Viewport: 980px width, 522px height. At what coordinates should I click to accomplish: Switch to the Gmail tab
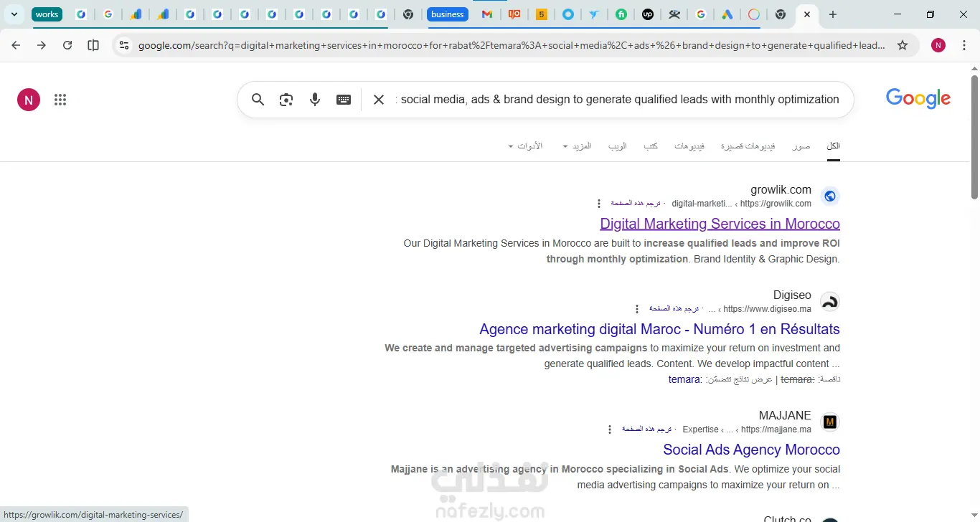point(487,14)
